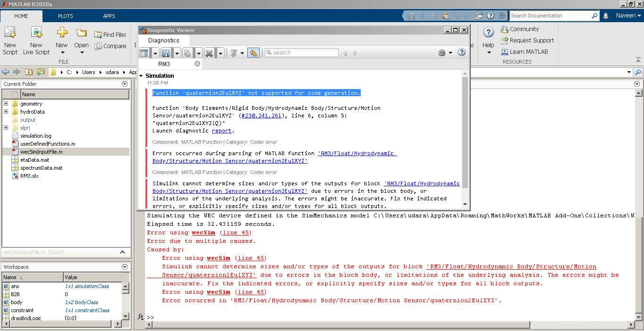Expand the wecSimInputFile.m details panel
Viewport: 644px width, 331px height.
click(x=122, y=252)
